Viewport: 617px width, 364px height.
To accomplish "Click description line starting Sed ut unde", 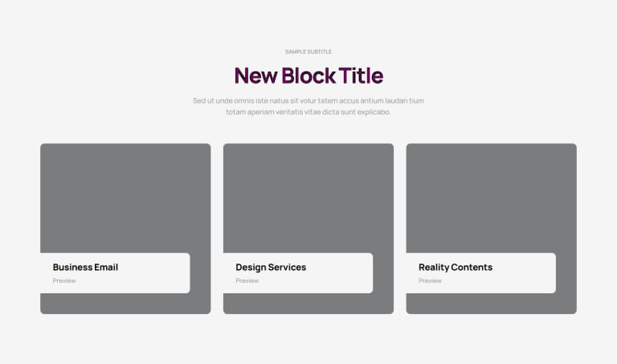I will [308, 100].
